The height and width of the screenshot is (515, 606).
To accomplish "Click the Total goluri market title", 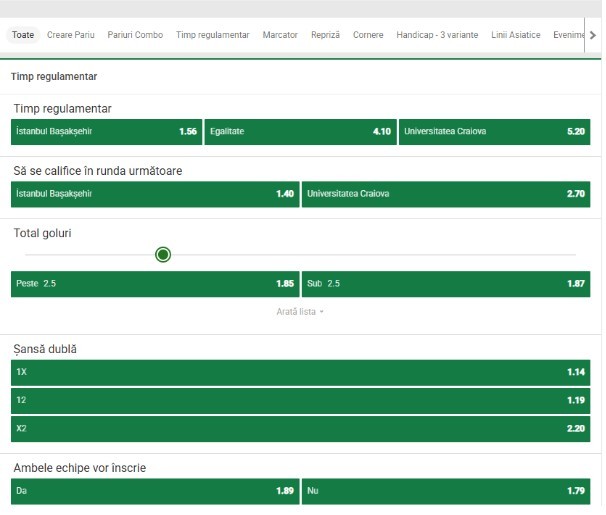I will tap(43, 233).
